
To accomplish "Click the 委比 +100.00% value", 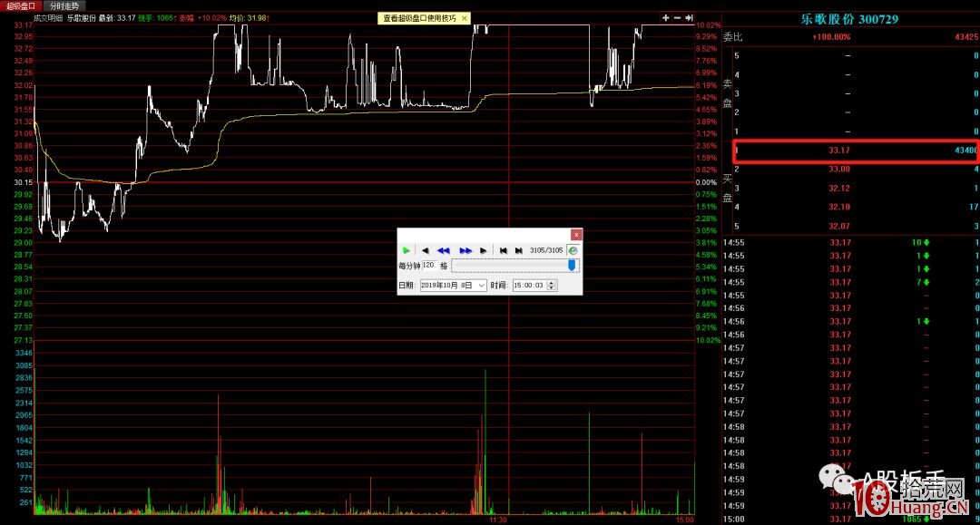I will [831, 37].
